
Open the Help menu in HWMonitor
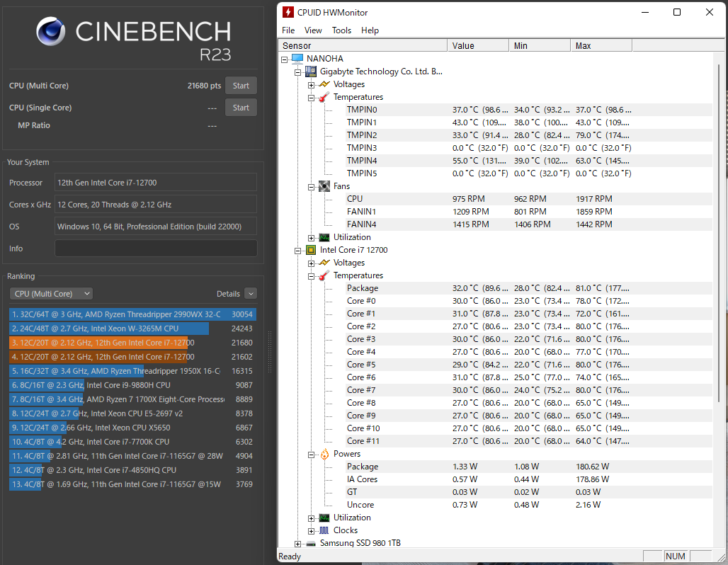point(370,30)
